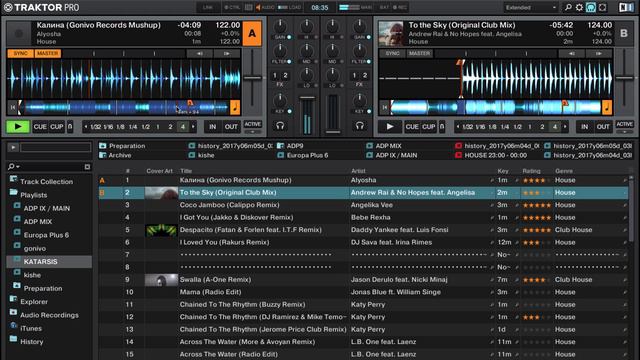The width and height of the screenshot is (640, 360).
Task: Click the preview player play icon
Action: [13, 147]
